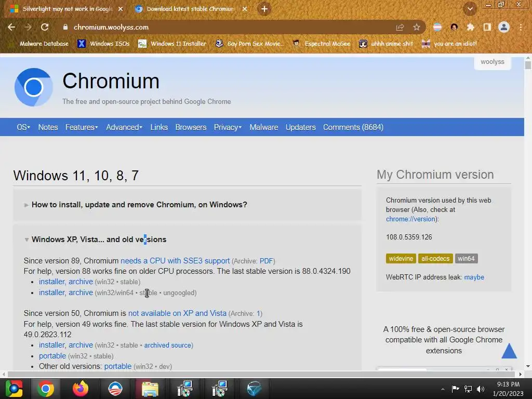The image size is (532, 399).
Task: Close the Silverlight tab
Action: point(121,9)
